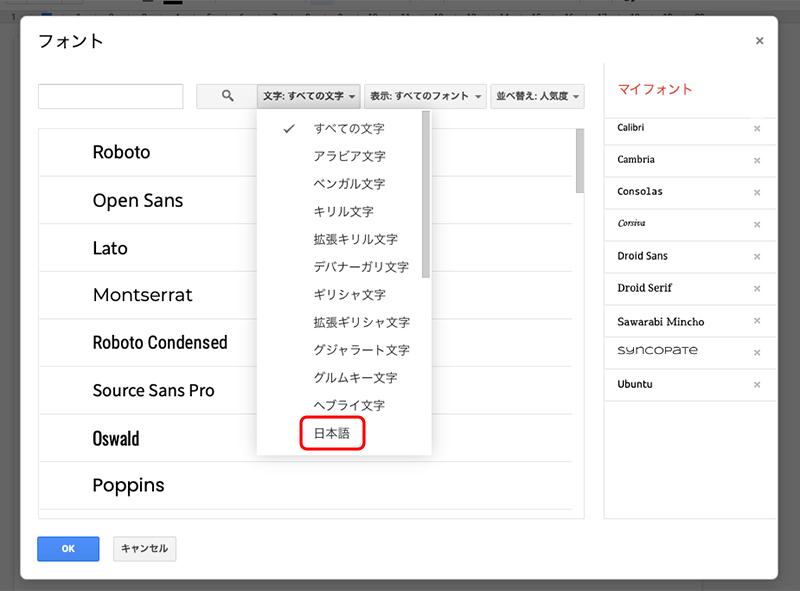Image resolution: width=800 pixels, height=591 pixels.
Task: Choose the Montserrat font
Action: point(305,295)
